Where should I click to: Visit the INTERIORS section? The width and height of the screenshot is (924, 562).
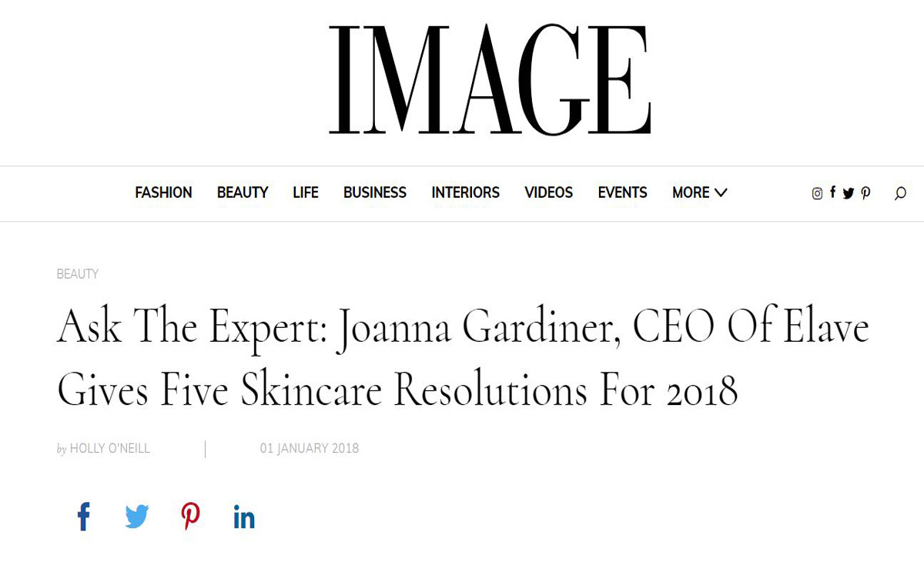pos(466,192)
